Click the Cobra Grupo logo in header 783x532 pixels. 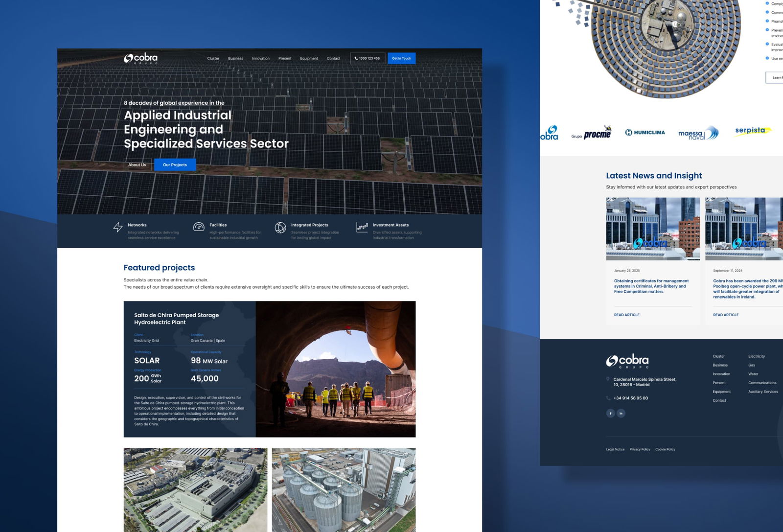[x=140, y=58]
